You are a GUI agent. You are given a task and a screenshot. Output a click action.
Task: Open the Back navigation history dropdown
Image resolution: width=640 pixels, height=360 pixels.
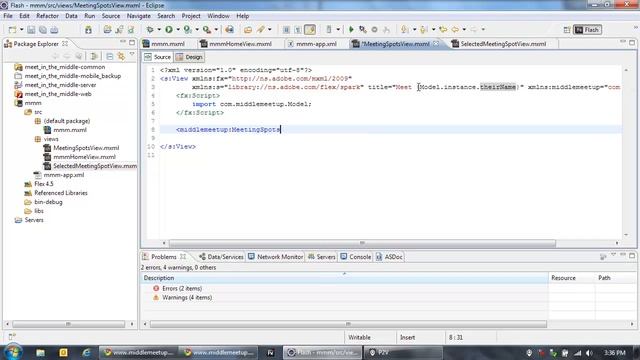464,29
